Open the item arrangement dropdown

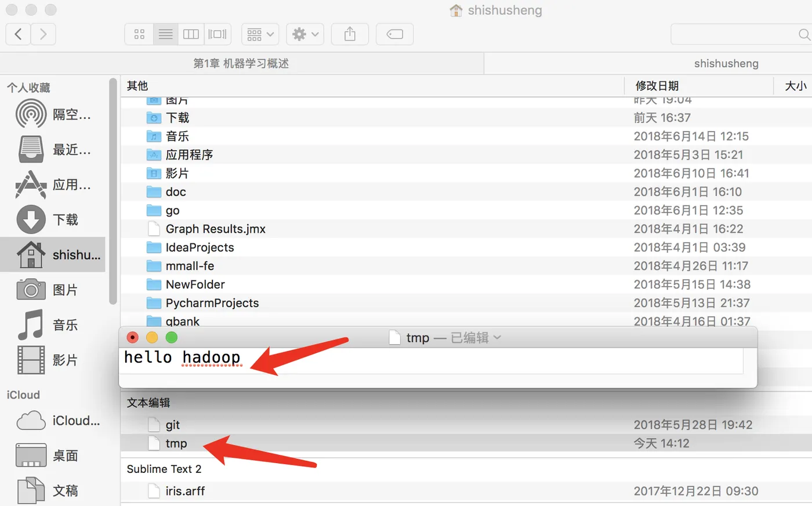tap(260, 34)
